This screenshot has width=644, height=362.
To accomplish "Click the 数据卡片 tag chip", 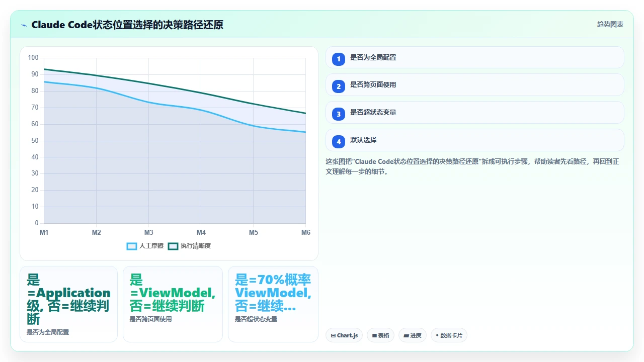I will [x=449, y=335].
